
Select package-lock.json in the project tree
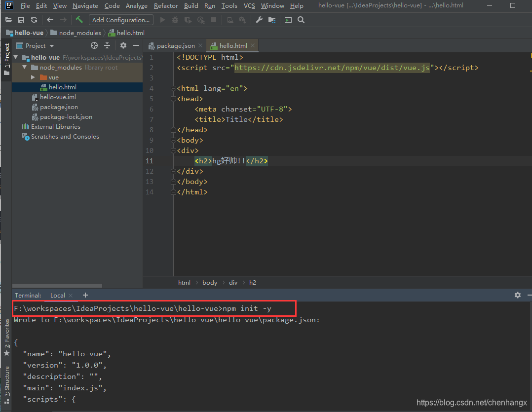77,116
